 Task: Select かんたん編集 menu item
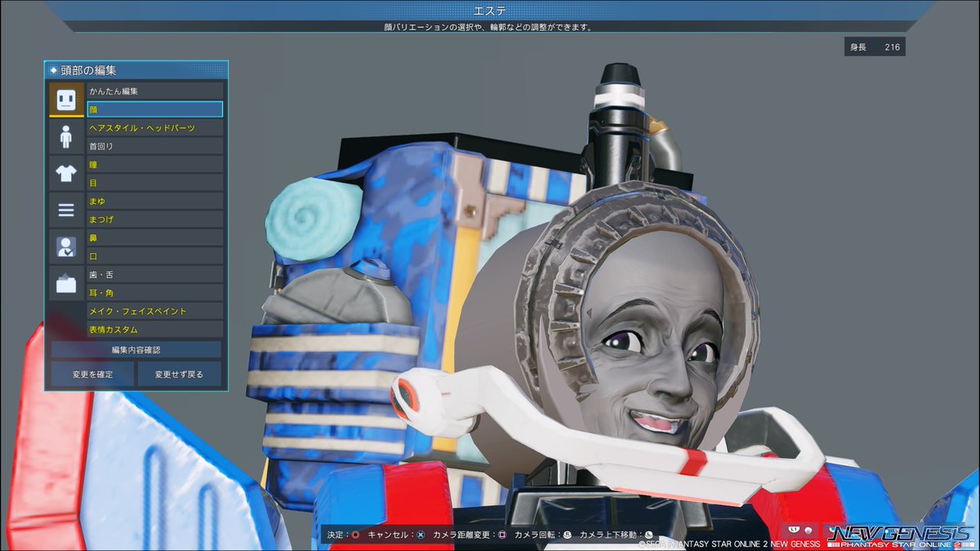[x=154, y=91]
